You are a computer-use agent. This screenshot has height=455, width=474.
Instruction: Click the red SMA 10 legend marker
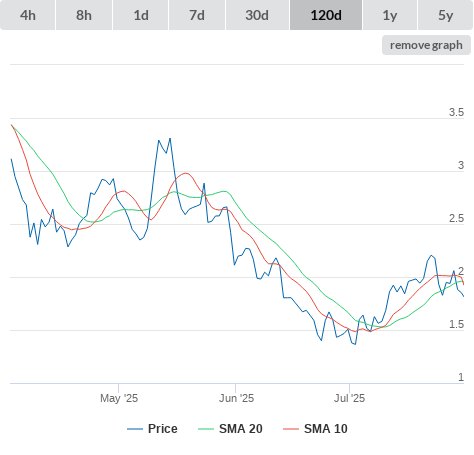pos(291,429)
